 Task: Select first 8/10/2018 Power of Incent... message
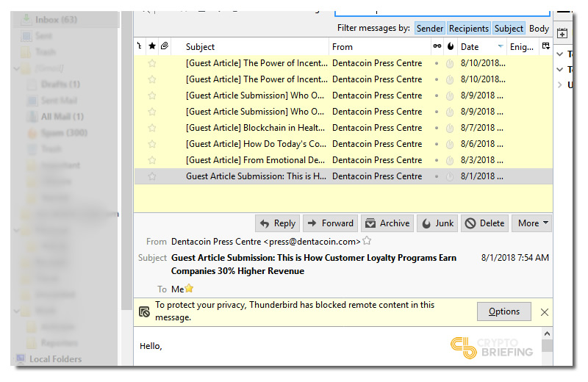tap(343, 63)
